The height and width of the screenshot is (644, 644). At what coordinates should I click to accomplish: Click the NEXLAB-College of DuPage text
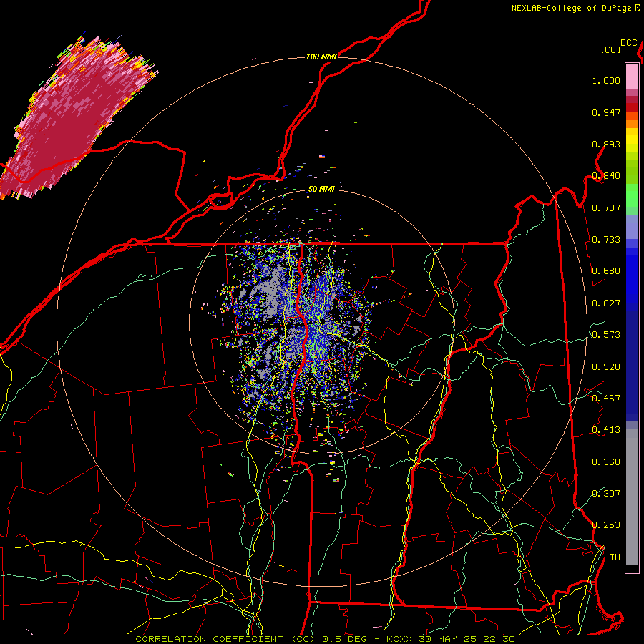pyautogui.click(x=571, y=8)
